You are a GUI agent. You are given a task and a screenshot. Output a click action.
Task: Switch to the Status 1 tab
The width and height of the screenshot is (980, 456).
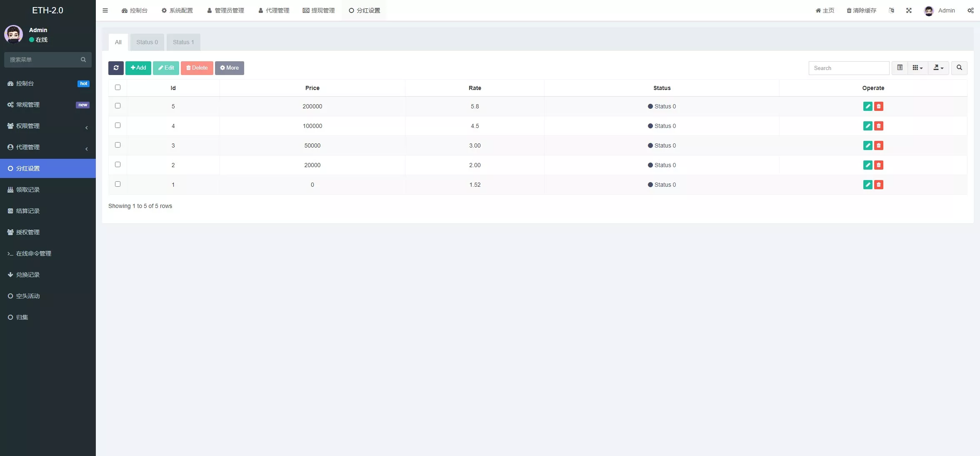[183, 42]
